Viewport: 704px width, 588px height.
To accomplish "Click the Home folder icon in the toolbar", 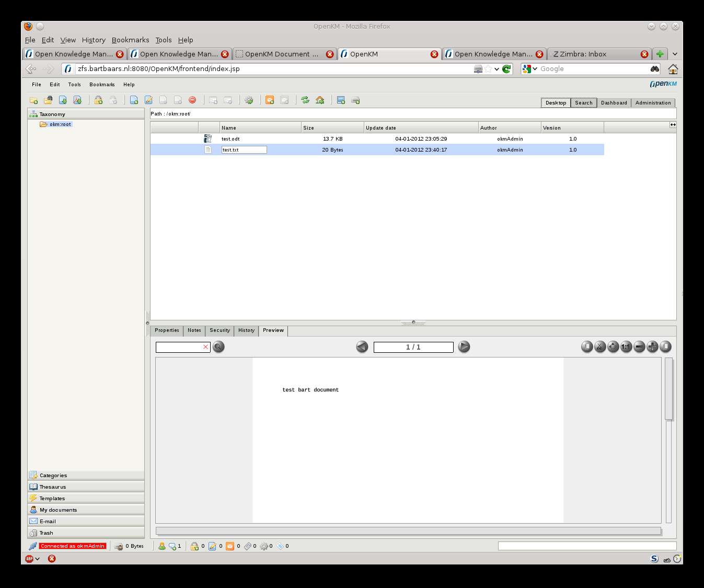I will click(320, 100).
